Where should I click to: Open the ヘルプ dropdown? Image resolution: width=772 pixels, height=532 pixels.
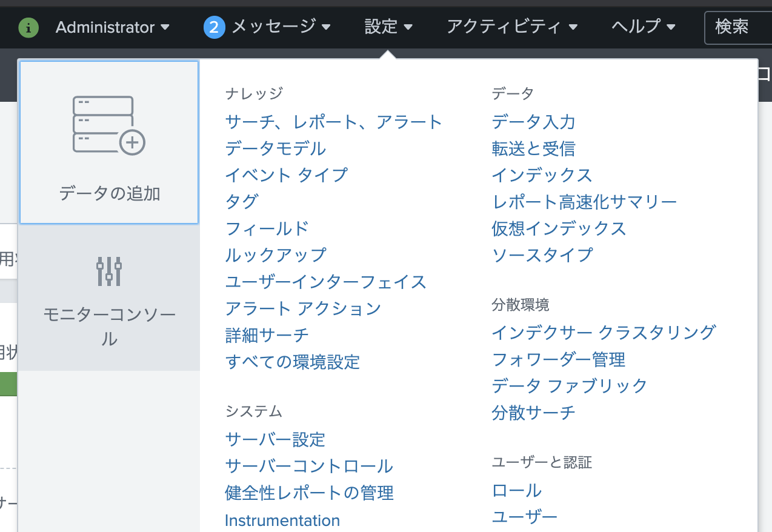point(644,27)
